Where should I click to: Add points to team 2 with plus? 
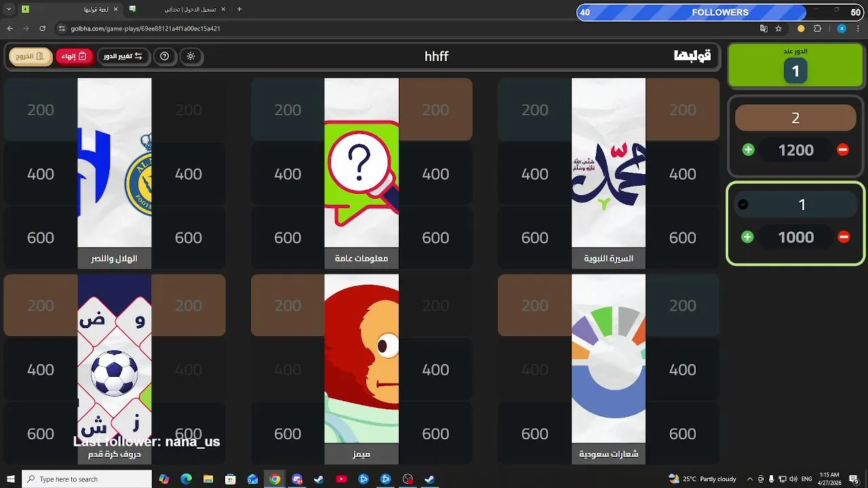pos(748,150)
